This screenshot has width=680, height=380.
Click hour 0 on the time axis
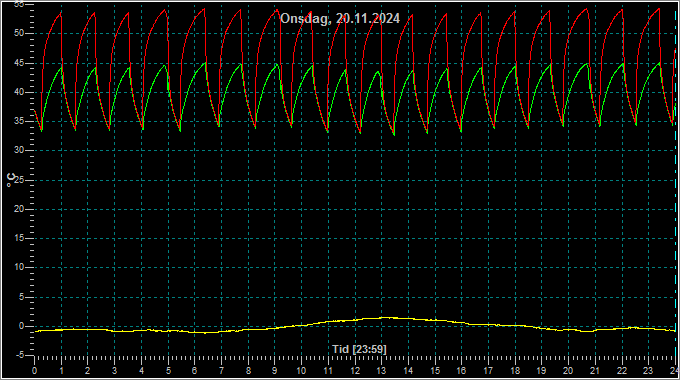coord(34,371)
